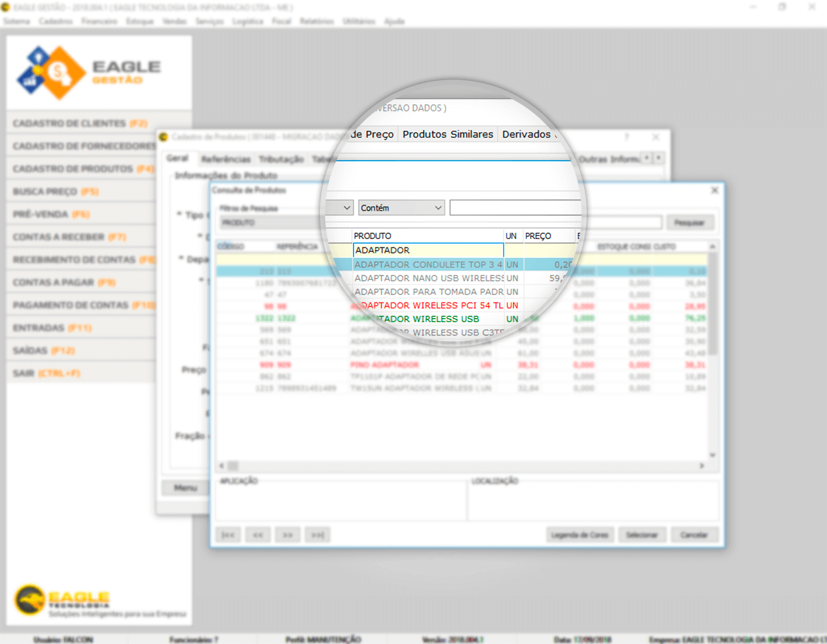Open Recebimento de Contas from sidebar
This screenshot has width=827, height=644.
(81, 259)
